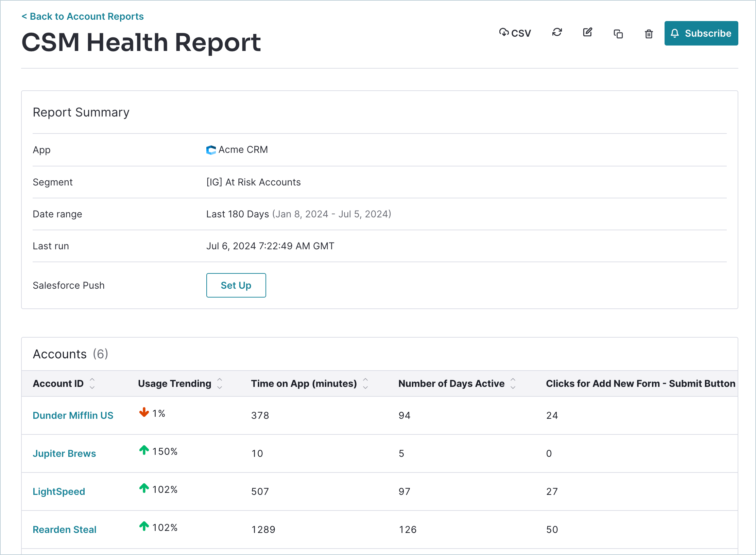
Task: Open Jupiter Brews account
Action: (64, 453)
